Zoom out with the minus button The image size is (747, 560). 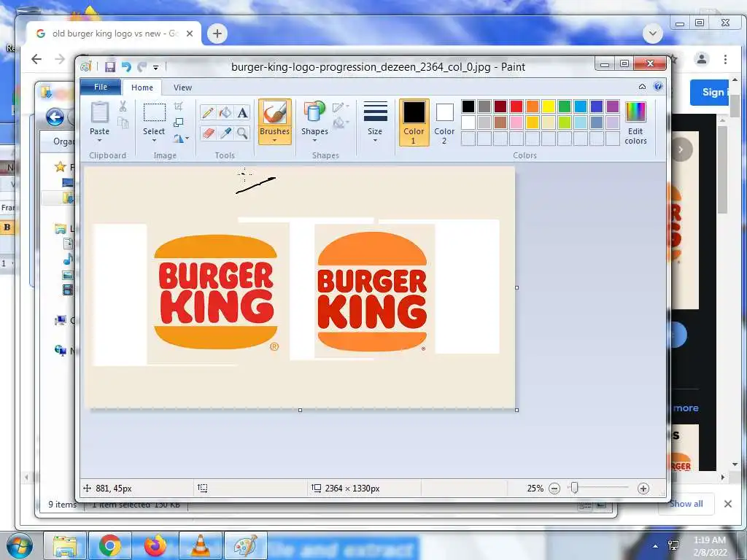pos(554,488)
